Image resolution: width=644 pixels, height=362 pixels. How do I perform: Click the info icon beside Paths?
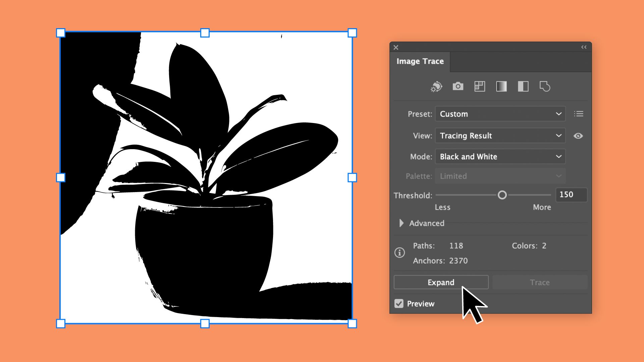pos(399,253)
